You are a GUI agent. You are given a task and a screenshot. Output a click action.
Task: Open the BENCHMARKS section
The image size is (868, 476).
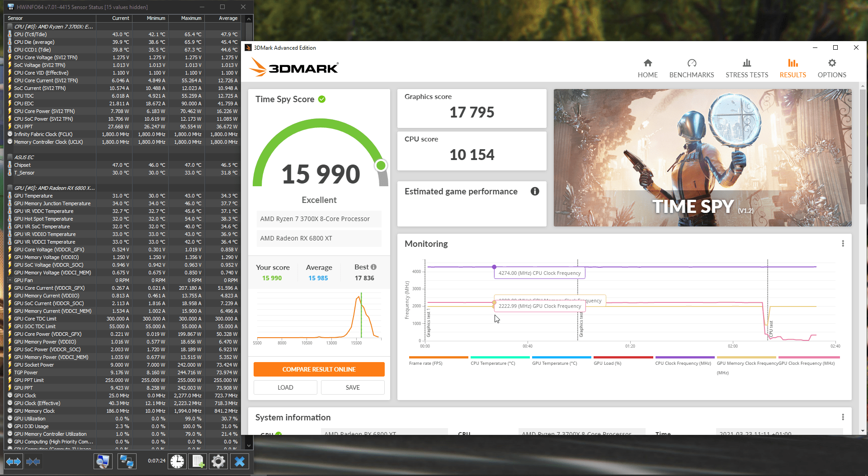pyautogui.click(x=691, y=69)
